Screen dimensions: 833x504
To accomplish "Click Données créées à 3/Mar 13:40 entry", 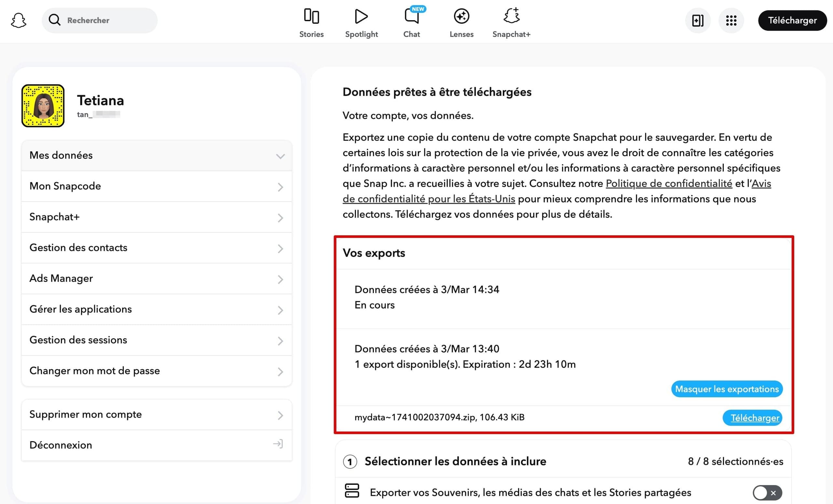I will coord(427,349).
